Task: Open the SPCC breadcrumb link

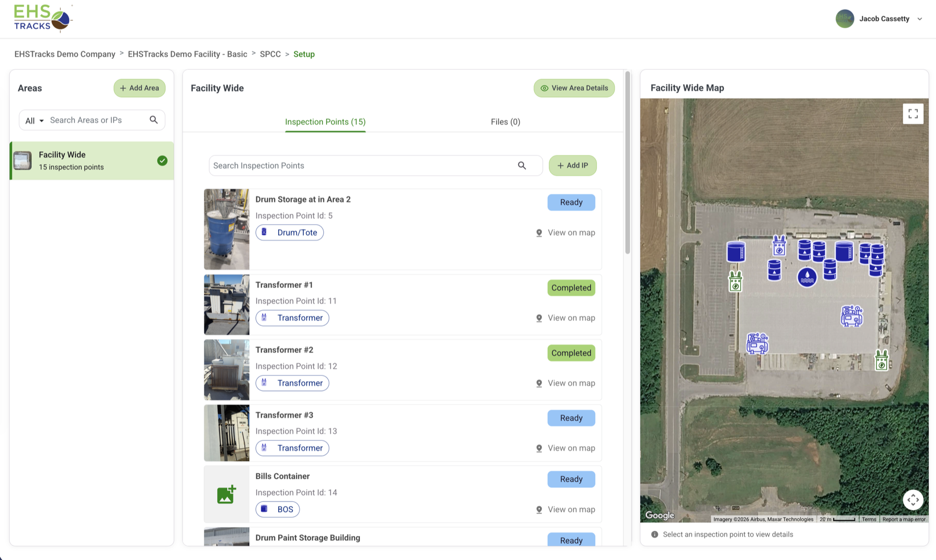Action: click(270, 54)
